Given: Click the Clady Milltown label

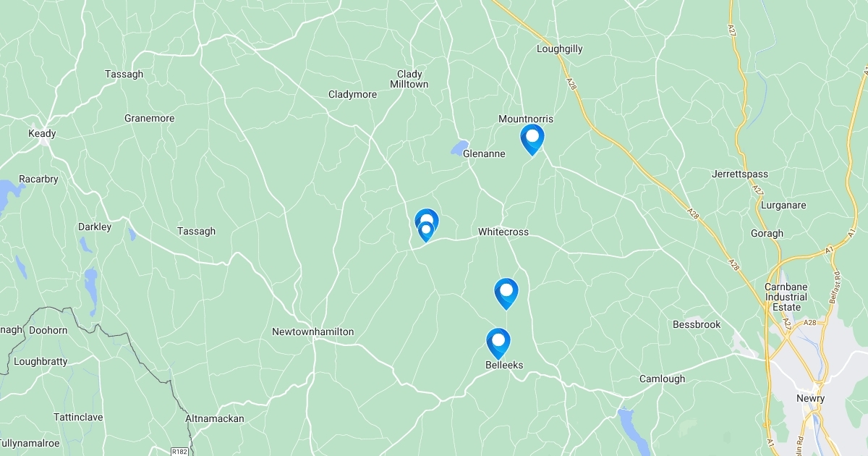Looking at the screenshot, I should (409, 79).
